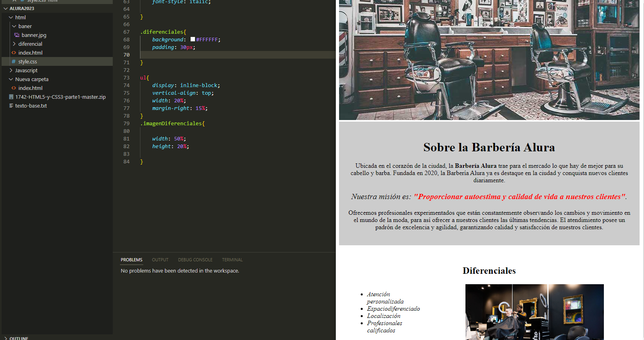This screenshot has width=644, height=340.
Task: Collapse the baner folder chevron
Action: (14, 26)
